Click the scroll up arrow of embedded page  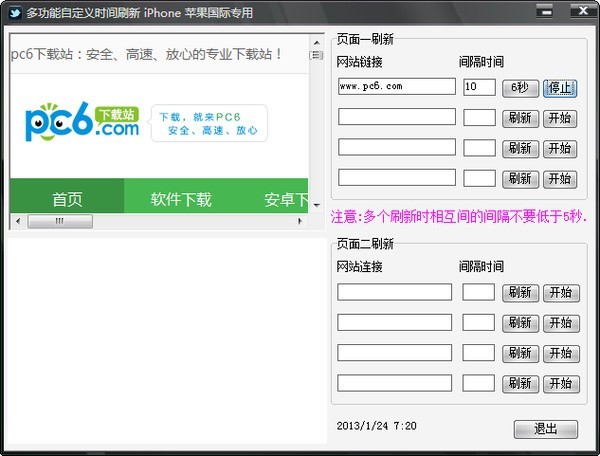[316, 42]
